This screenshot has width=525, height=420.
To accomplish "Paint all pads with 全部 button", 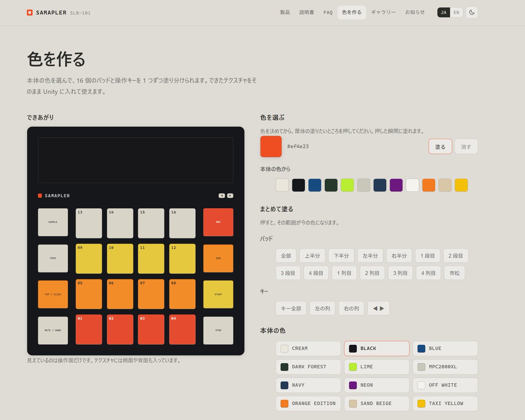I will pyautogui.click(x=286, y=255).
